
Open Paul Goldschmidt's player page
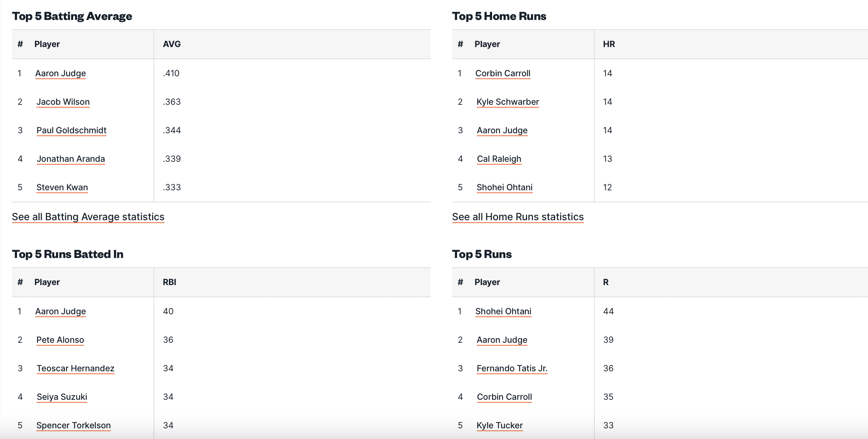click(x=71, y=130)
